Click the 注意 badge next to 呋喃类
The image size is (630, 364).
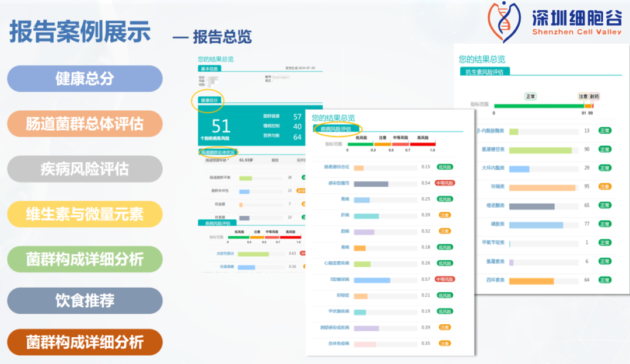pyautogui.click(x=605, y=187)
